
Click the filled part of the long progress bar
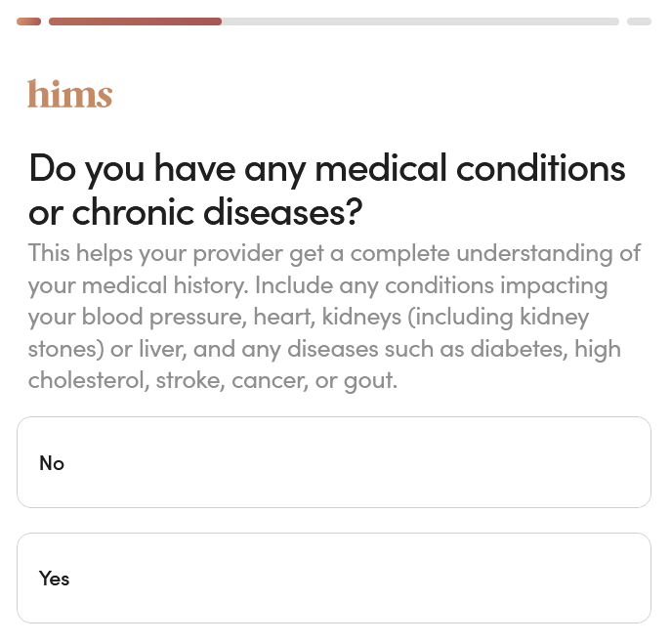[135, 21]
